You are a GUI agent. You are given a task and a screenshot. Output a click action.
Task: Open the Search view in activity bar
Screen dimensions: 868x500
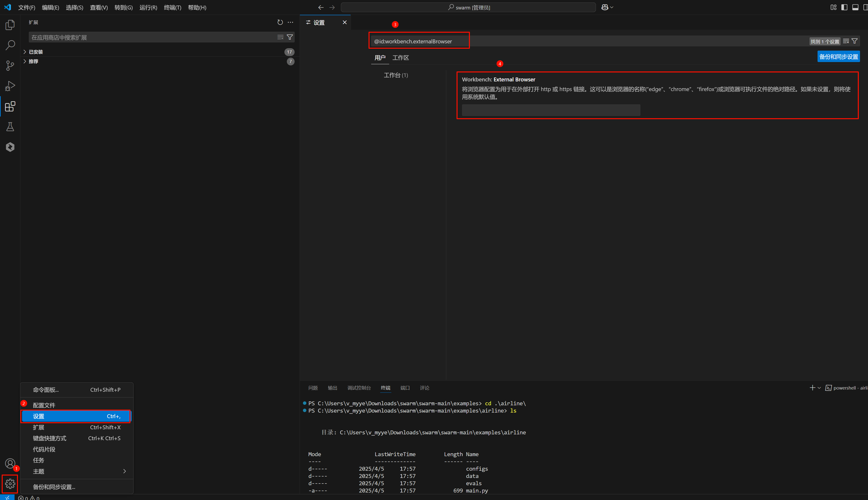[10, 45]
